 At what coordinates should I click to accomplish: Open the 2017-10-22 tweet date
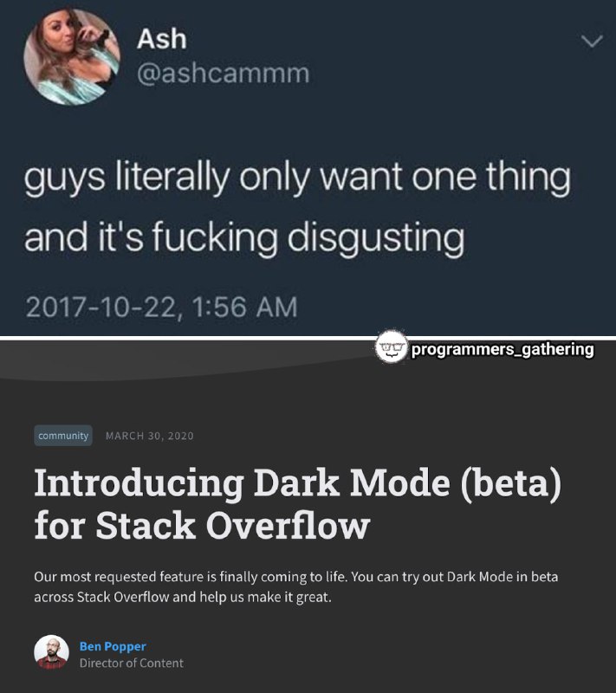101,308
